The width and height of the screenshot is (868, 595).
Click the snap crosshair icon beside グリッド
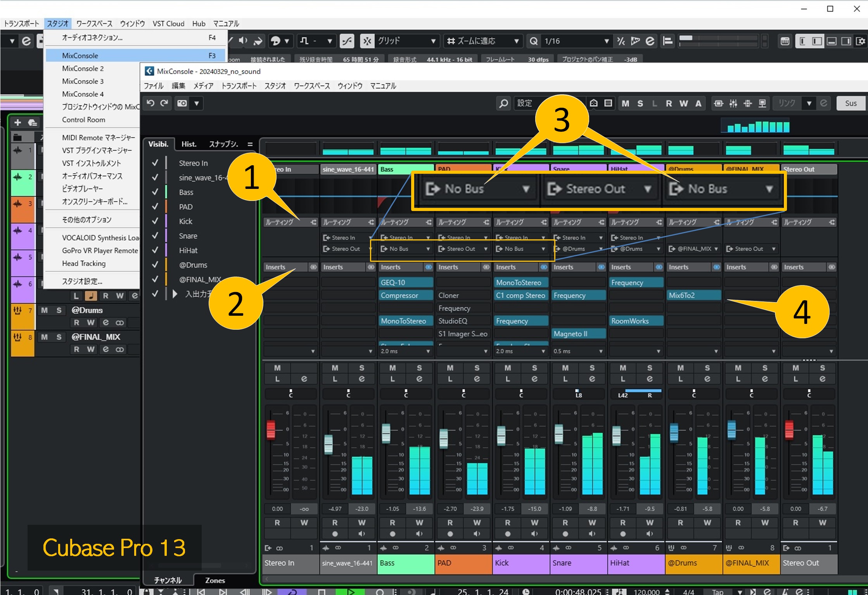point(367,41)
